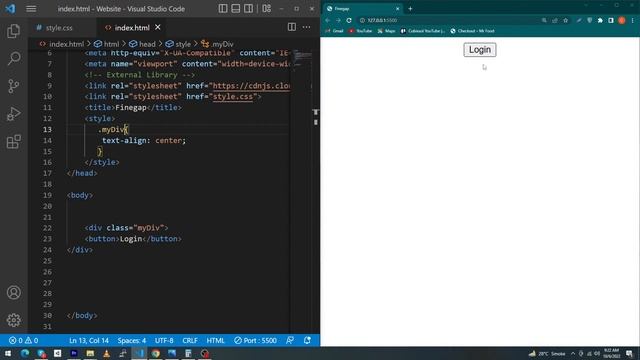
Task: Click the zoom magnifier icon in the address bar
Action: tap(544, 20)
